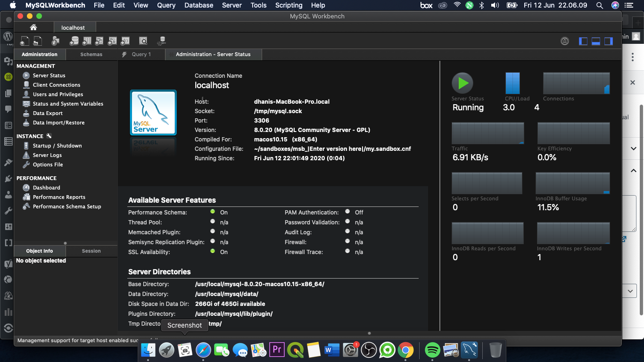Open the Workbench preferences gear icon
Image resolution: width=644 pixels, height=362 pixels.
point(564,41)
